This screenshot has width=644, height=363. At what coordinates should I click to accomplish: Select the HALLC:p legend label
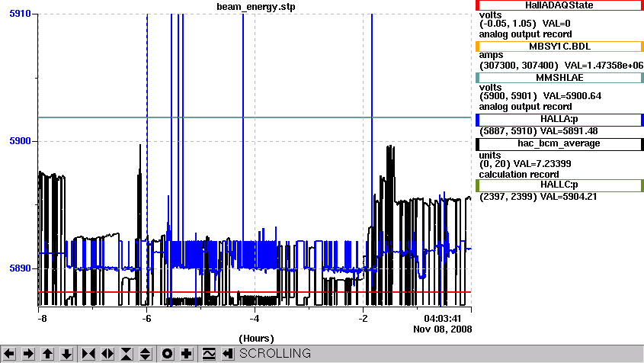coord(559,185)
